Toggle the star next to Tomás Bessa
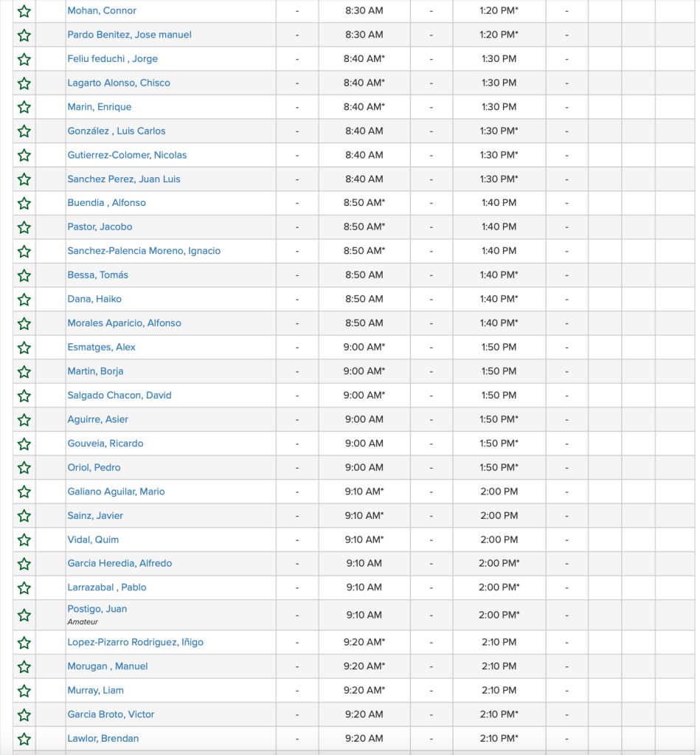 [x=24, y=275]
